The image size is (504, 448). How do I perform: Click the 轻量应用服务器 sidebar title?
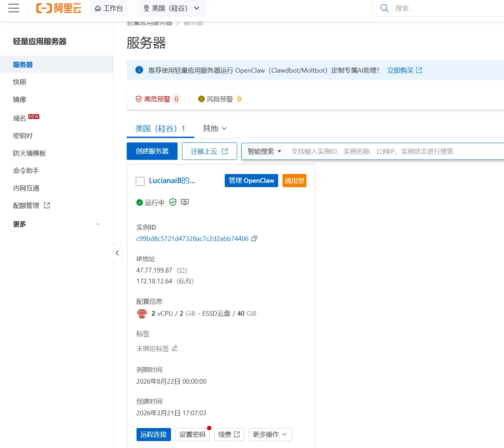point(40,41)
